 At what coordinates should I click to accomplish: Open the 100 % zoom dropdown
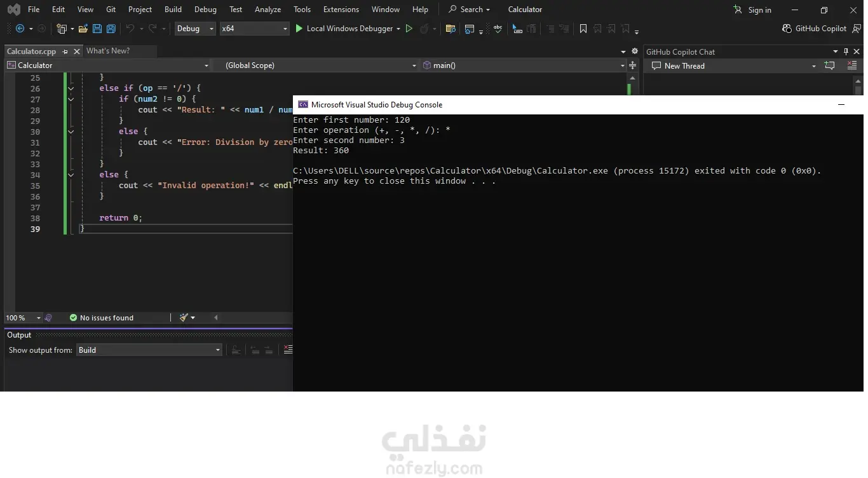24,317
